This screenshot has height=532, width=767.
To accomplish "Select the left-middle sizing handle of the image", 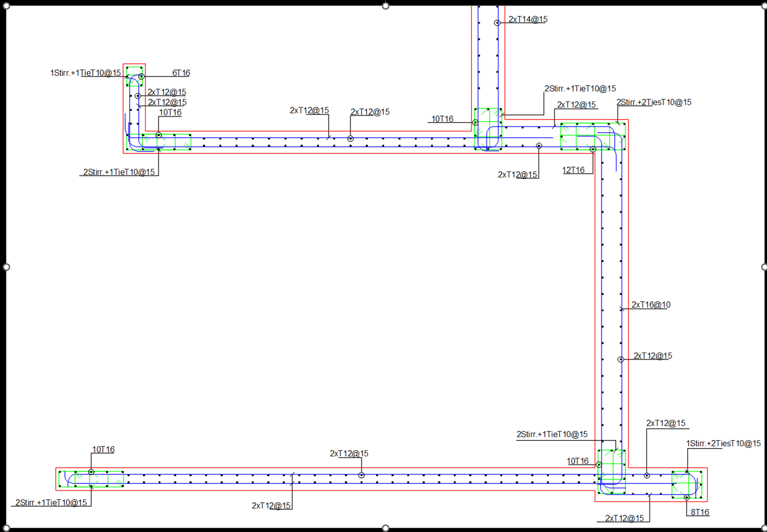I will click(x=6, y=267).
